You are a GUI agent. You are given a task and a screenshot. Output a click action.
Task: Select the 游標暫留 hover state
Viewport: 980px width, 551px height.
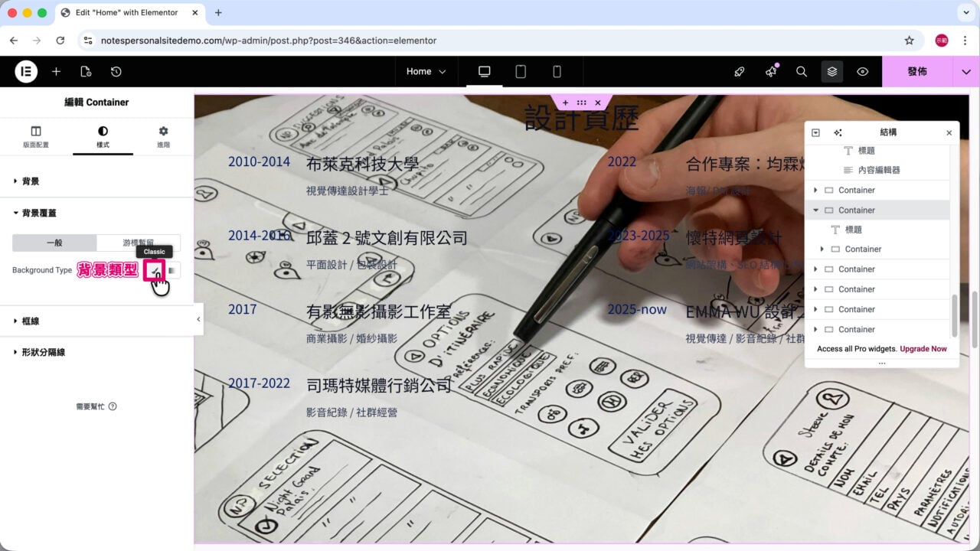tap(139, 243)
